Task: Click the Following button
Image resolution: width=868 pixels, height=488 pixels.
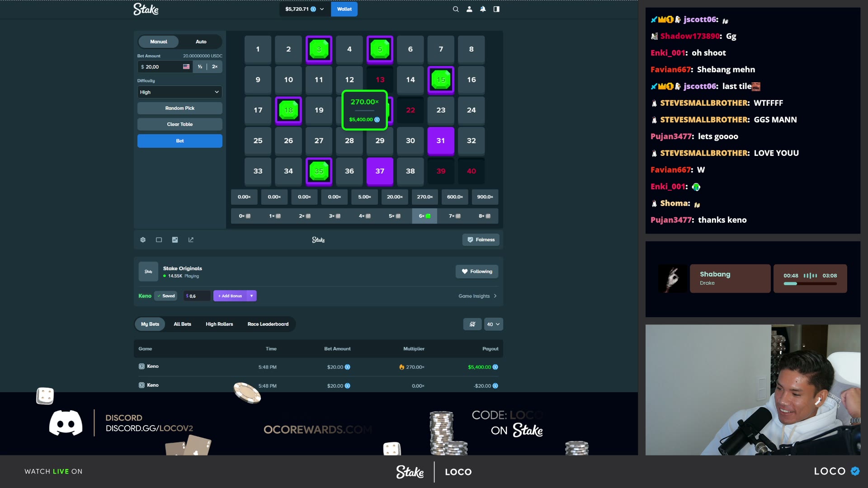Action: point(477,272)
